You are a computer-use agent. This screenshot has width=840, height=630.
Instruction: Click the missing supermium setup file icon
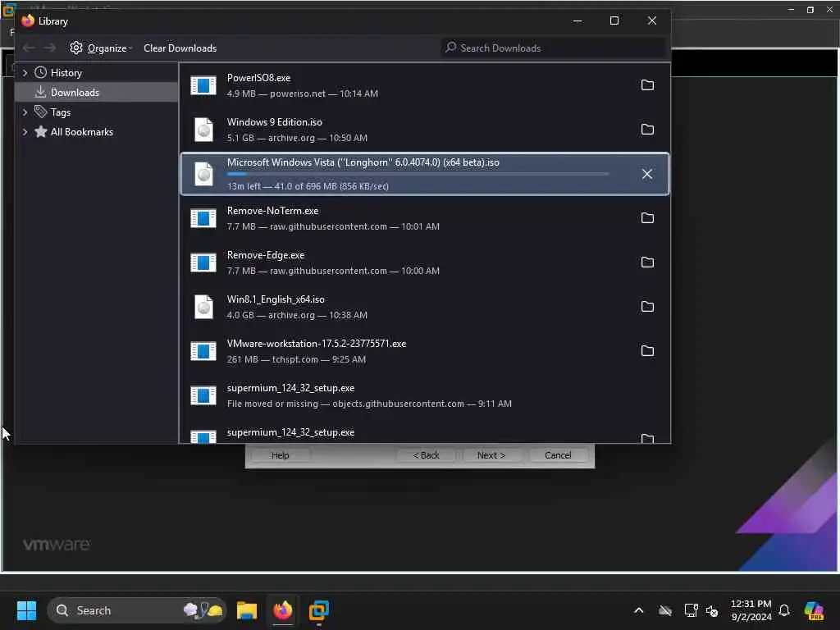tap(203, 395)
